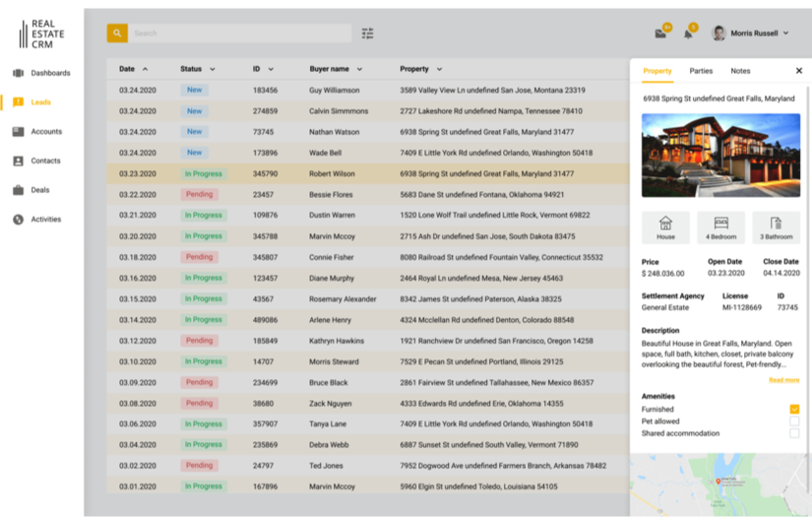Open the Dashboards menu item
The height and width of the screenshot is (517, 812).
[50, 73]
